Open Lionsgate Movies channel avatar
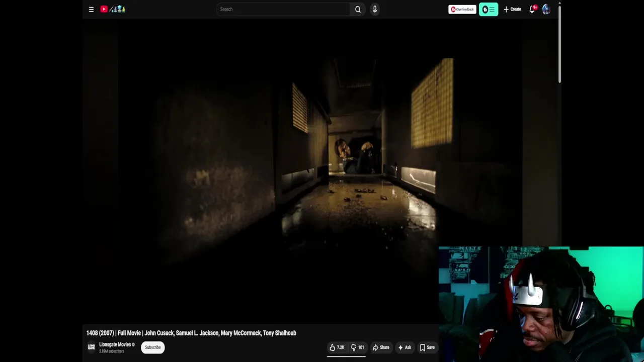This screenshot has height=362, width=644. (x=91, y=347)
